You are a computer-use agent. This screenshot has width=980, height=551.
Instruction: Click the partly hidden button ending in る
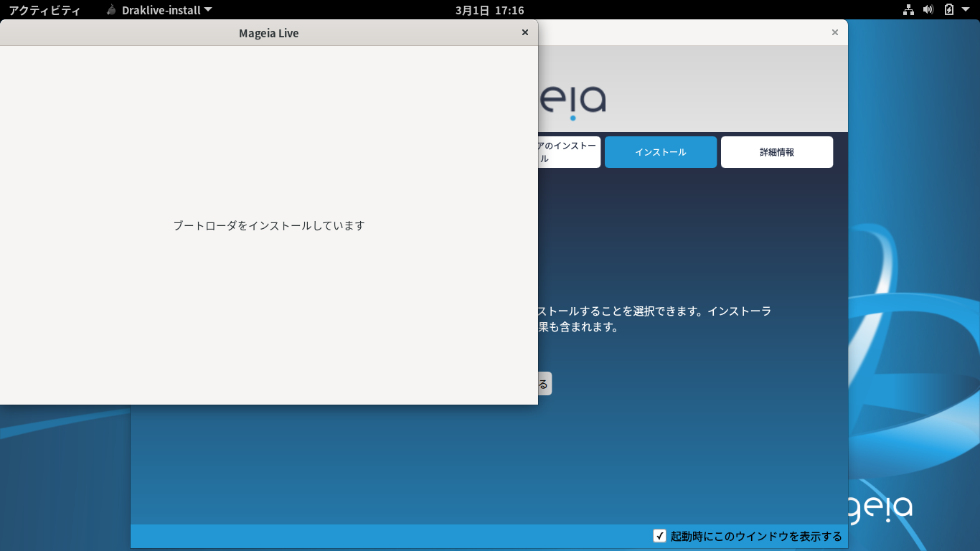[x=545, y=384]
